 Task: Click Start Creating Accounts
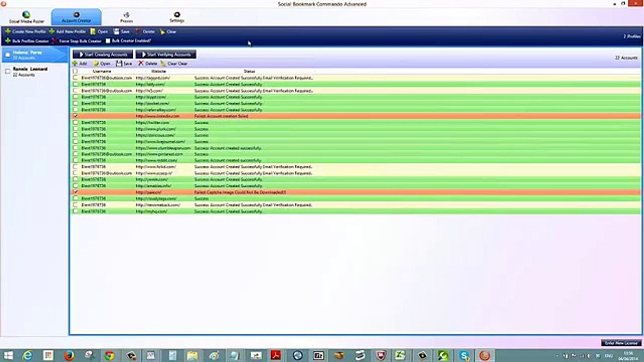[x=103, y=54]
